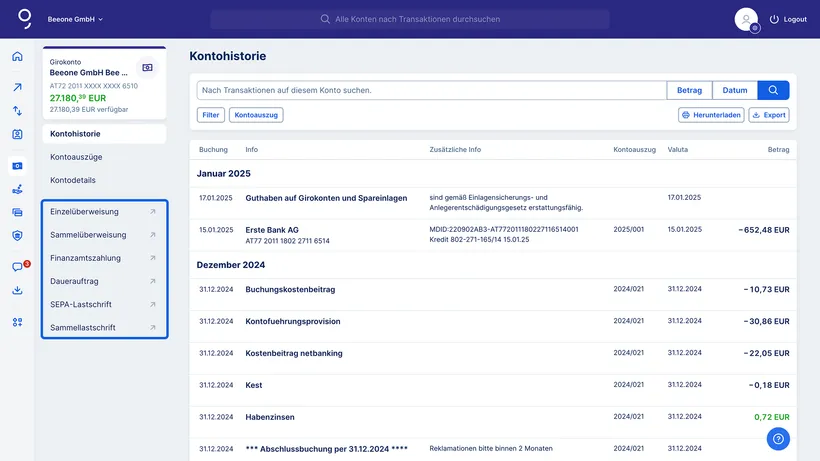Open the shield security sidebar icon
Screen dimensions: 820x461
click(17, 236)
